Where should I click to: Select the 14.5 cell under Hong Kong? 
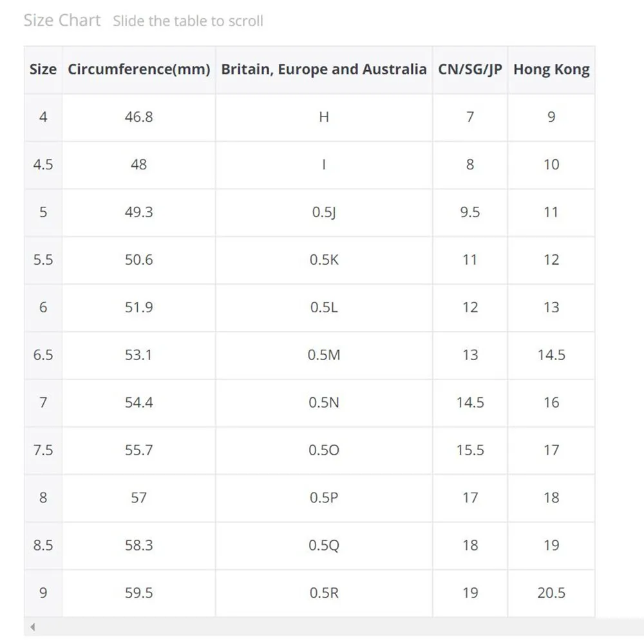[x=551, y=355]
